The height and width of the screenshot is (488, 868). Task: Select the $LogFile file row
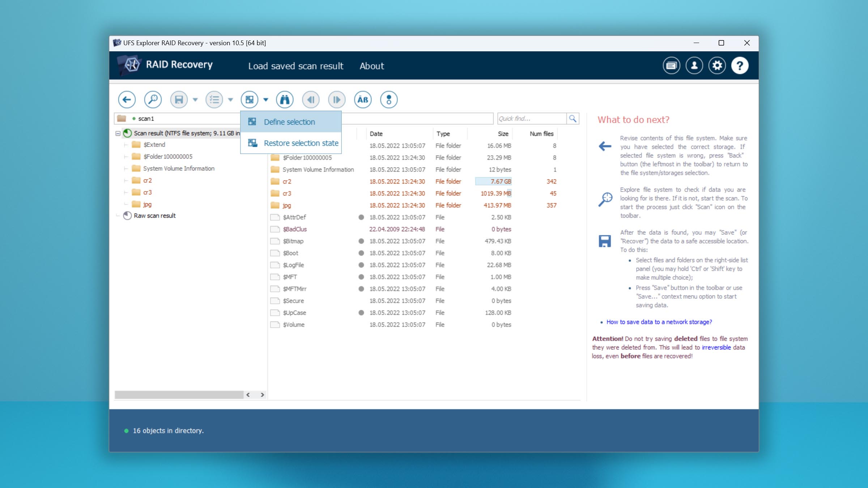tap(414, 265)
